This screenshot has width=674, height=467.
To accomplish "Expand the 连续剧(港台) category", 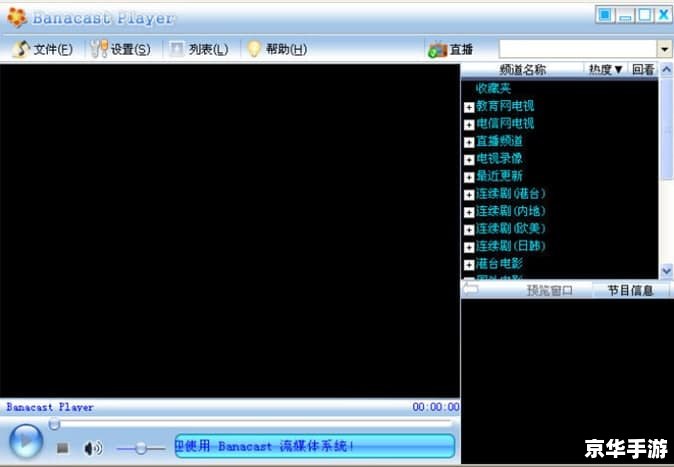I will (x=469, y=195).
